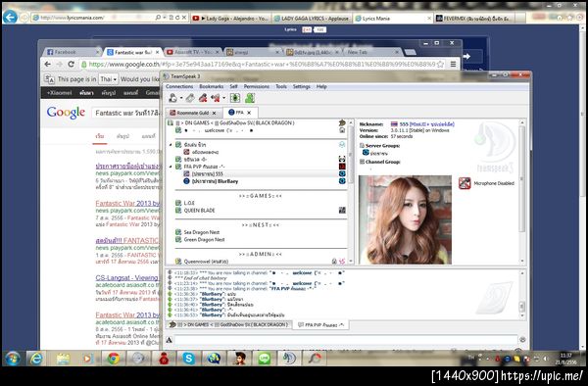Click the user avatar photo
The image size is (588, 386).
(x=405, y=220)
